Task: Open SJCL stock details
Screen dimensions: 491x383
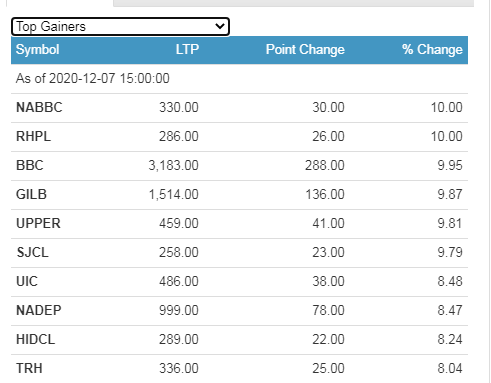Action: click(x=33, y=252)
